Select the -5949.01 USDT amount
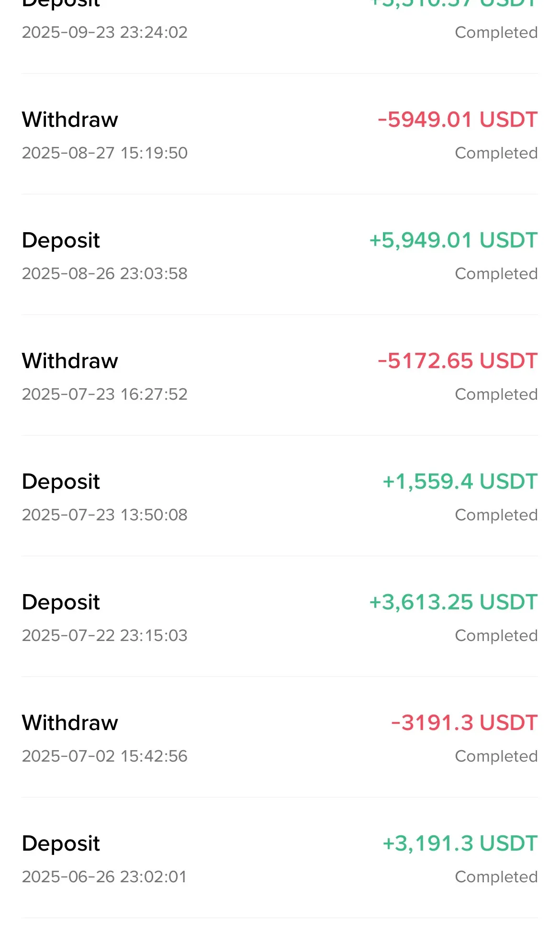 [x=458, y=120]
